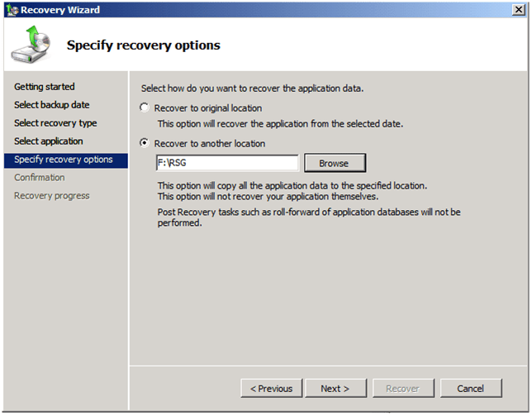Proceed by clicking the Next button
532x416 pixels.
[x=335, y=389]
